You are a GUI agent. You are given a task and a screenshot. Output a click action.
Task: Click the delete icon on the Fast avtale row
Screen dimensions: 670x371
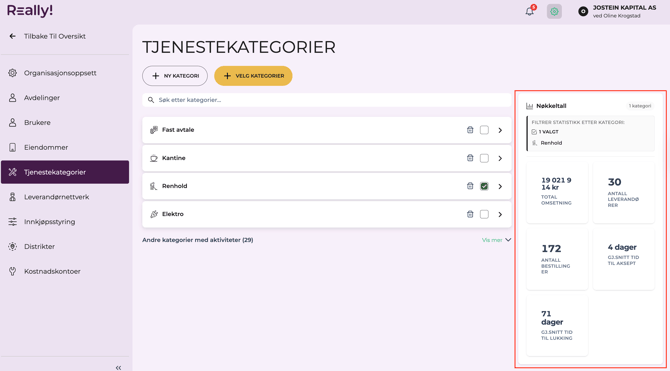470,130
